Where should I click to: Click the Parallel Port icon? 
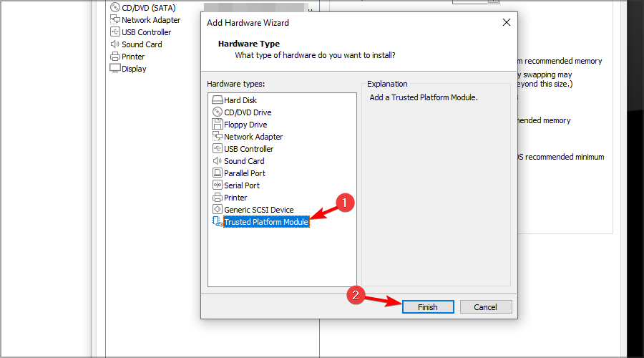pos(218,173)
